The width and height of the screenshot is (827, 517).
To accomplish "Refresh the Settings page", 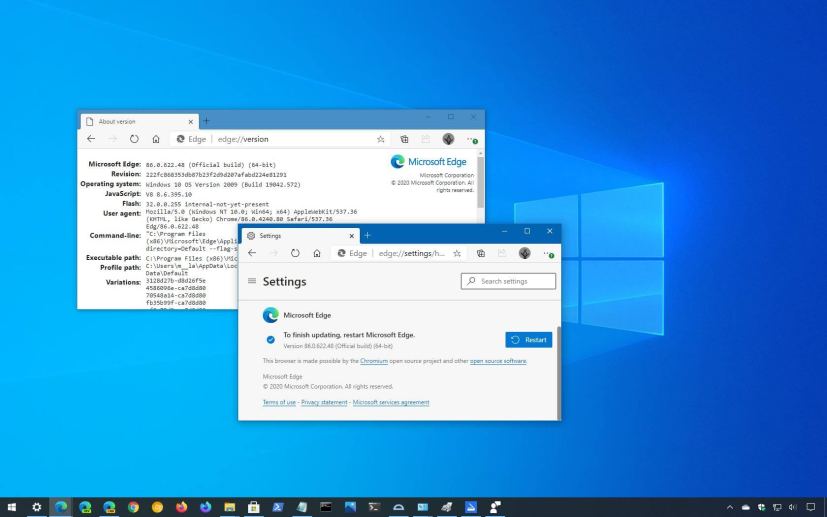I will pyautogui.click(x=295, y=253).
